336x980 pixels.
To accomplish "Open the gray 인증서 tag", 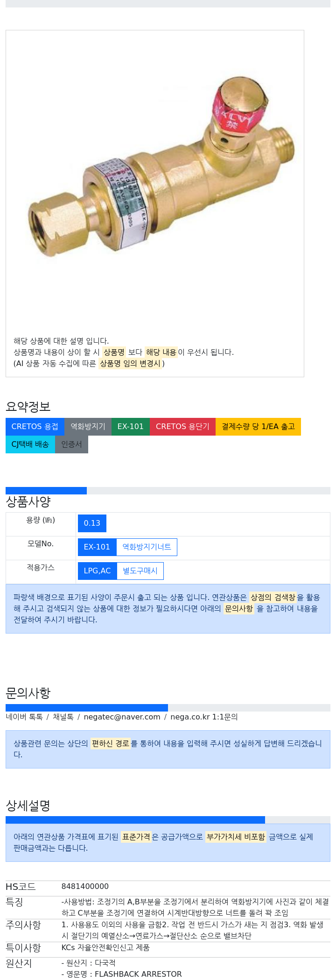I will (x=71, y=444).
